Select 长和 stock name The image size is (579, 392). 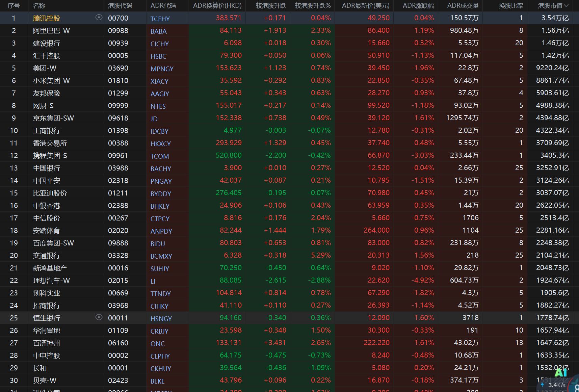coord(40,368)
